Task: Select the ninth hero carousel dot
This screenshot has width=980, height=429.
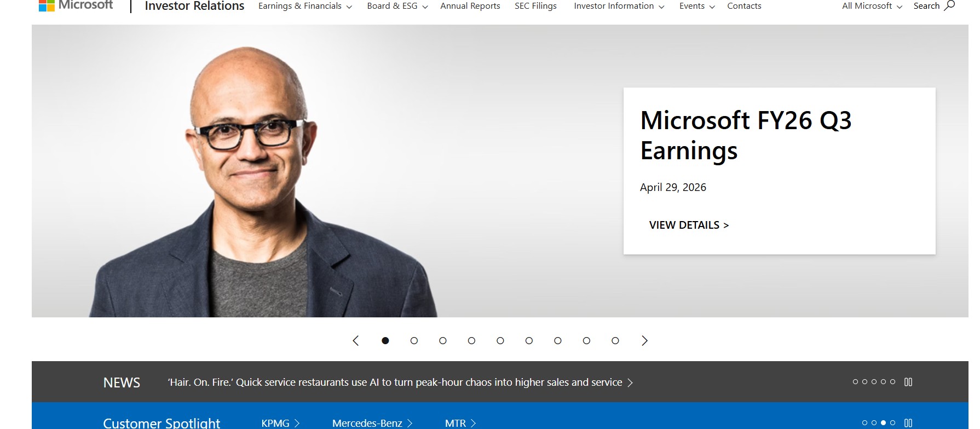Action: [615, 340]
